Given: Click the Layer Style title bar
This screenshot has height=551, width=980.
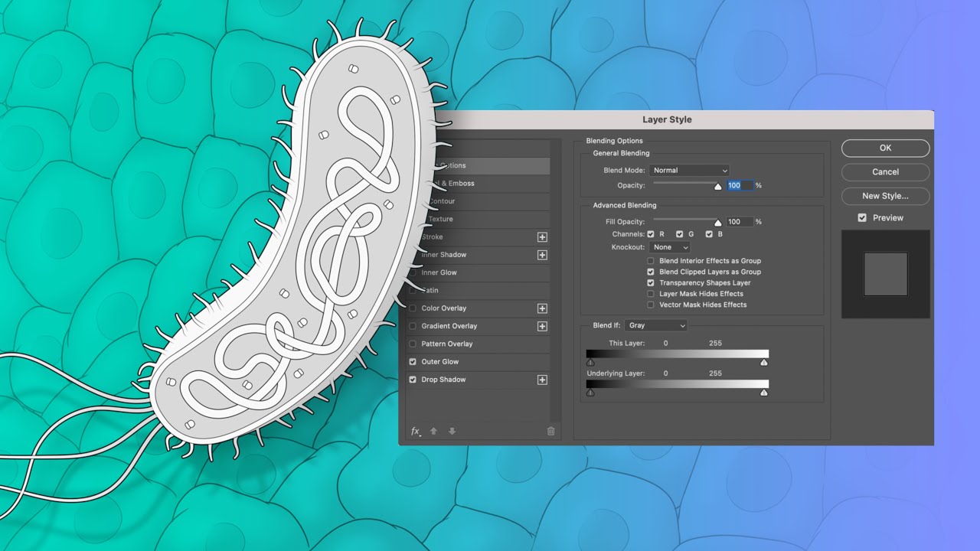Looking at the screenshot, I should coord(667,119).
